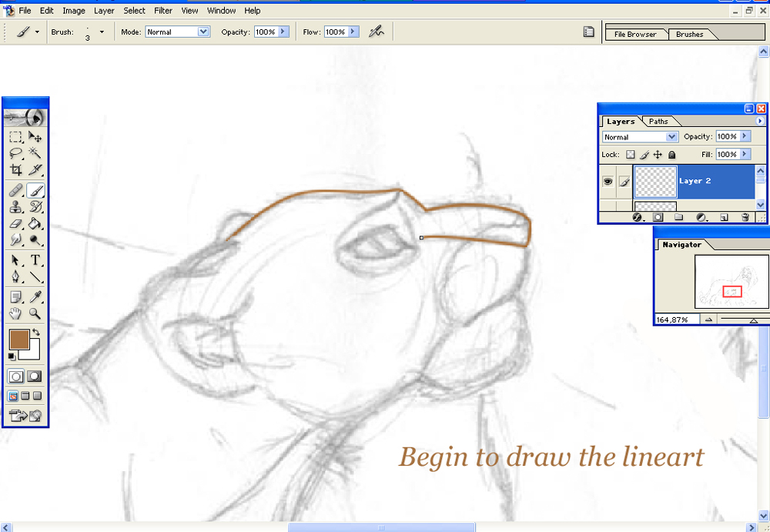Screen dimensions: 770x532
Task: Select the Hand tool
Action: point(16,313)
